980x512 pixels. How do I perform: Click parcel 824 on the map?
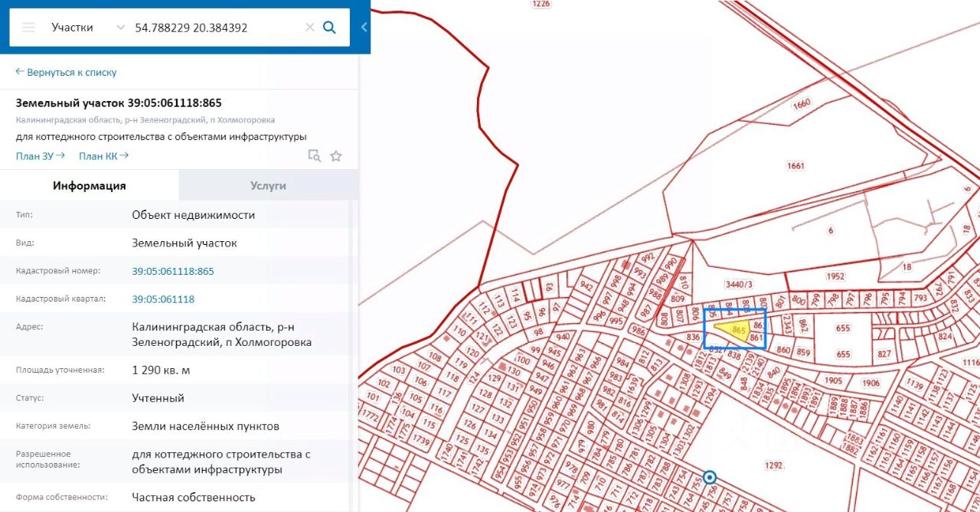(x=945, y=336)
